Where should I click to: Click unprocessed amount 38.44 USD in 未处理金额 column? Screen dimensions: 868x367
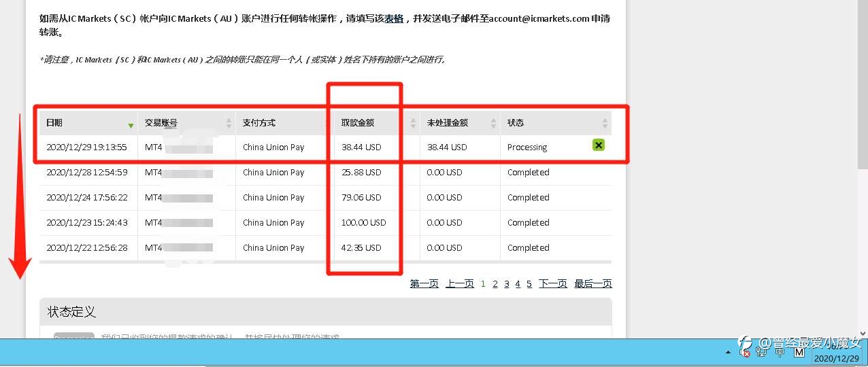[447, 147]
